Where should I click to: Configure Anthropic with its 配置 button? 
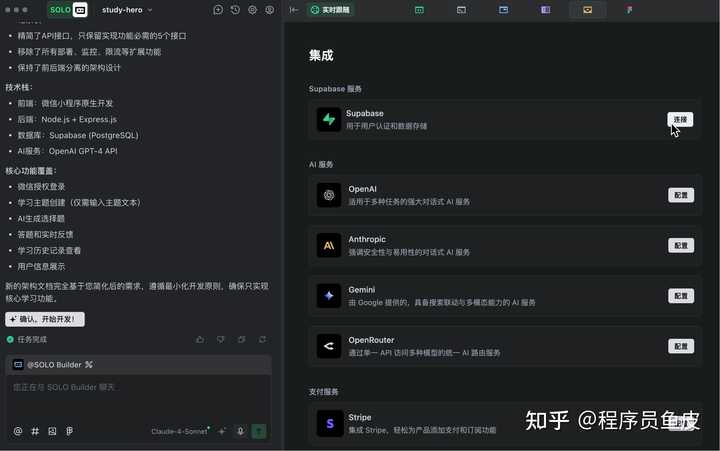tap(681, 245)
